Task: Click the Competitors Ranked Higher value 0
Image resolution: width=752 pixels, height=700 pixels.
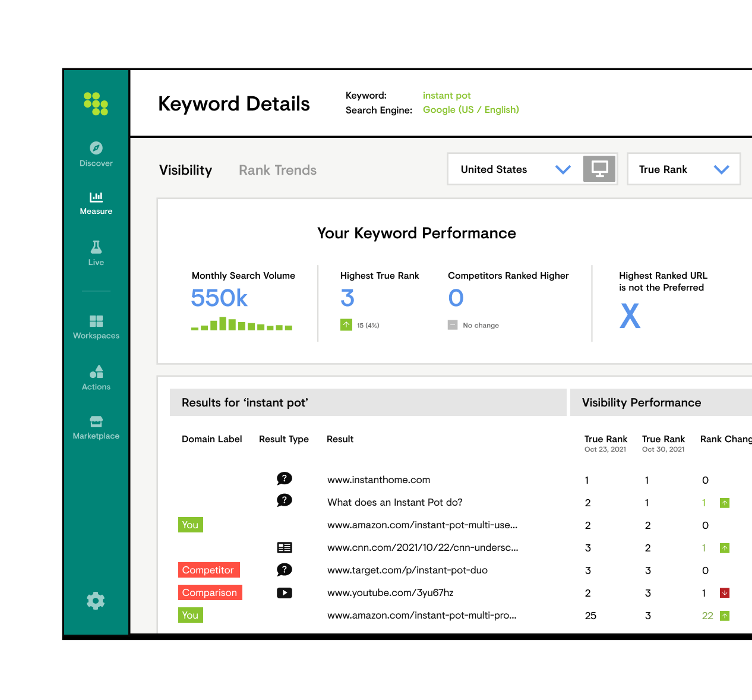Action: [456, 298]
